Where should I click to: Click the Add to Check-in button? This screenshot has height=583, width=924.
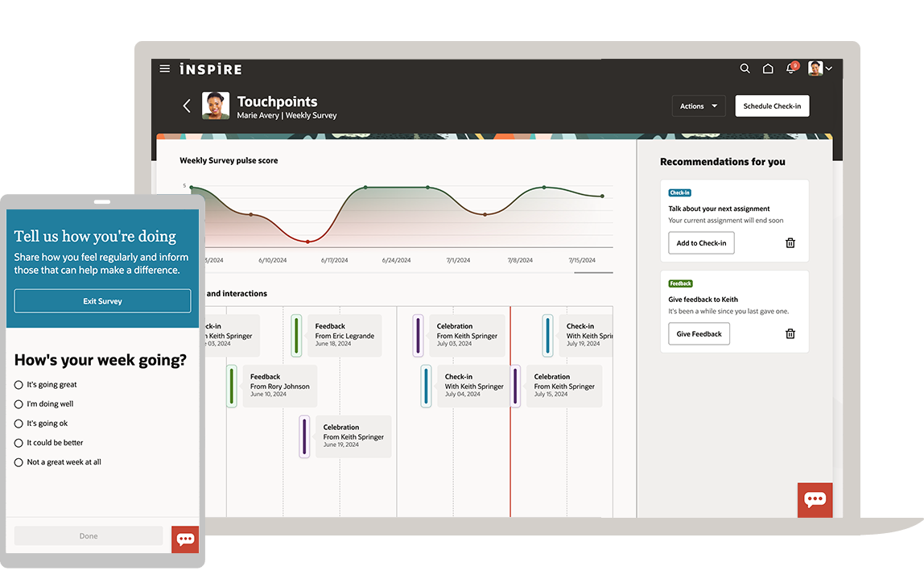[x=701, y=243]
